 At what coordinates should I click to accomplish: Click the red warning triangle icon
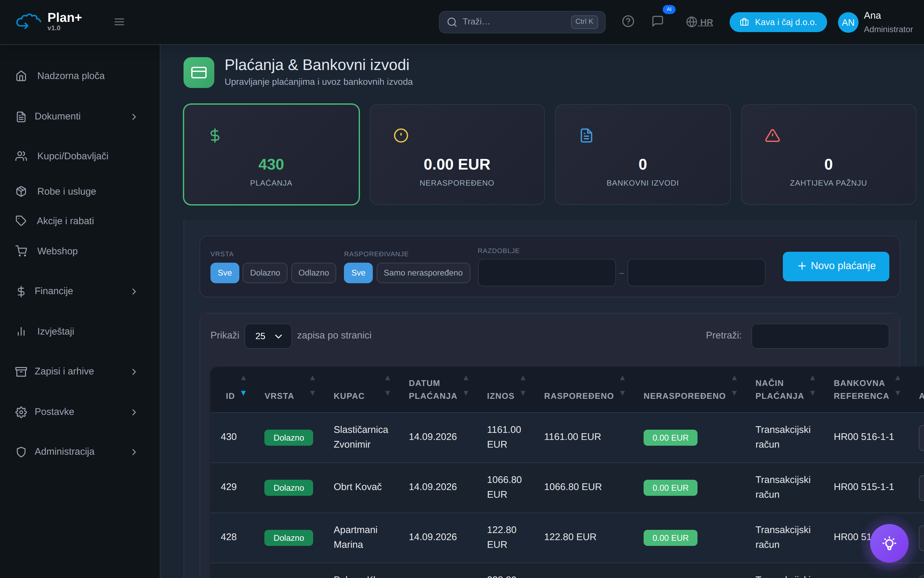[x=773, y=135]
